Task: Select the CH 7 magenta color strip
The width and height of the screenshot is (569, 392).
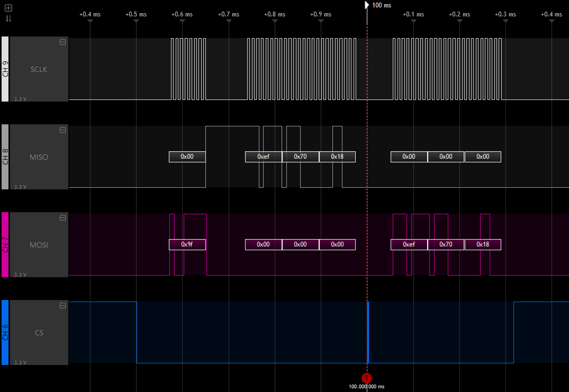Action: pyautogui.click(x=5, y=245)
